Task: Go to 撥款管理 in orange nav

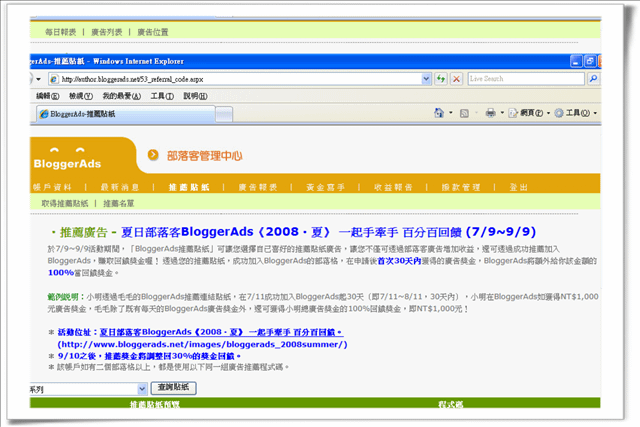Action: point(461,187)
